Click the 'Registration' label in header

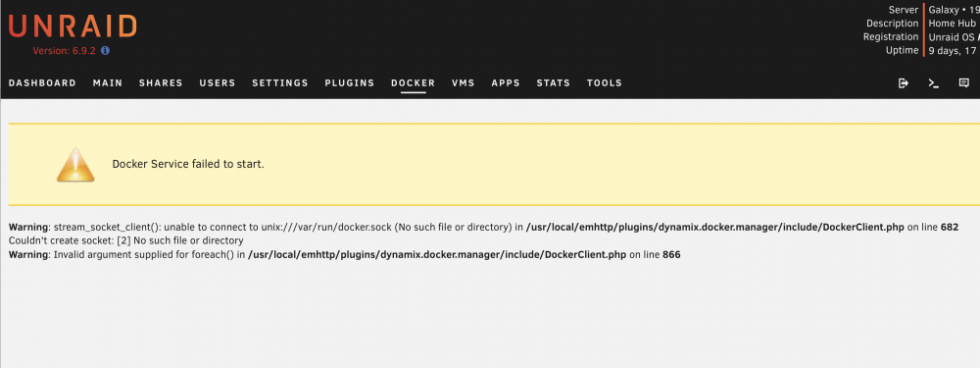pos(891,37)
